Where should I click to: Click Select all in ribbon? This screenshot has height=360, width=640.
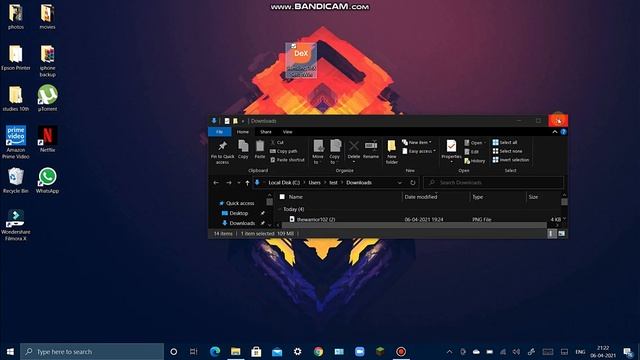click(505, 142)
